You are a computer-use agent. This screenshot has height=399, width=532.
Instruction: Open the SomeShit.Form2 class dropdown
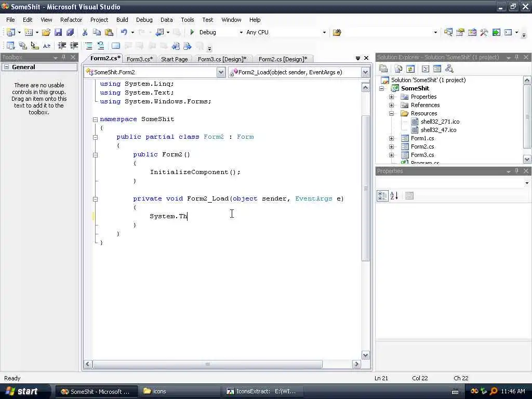coord(221,72)
